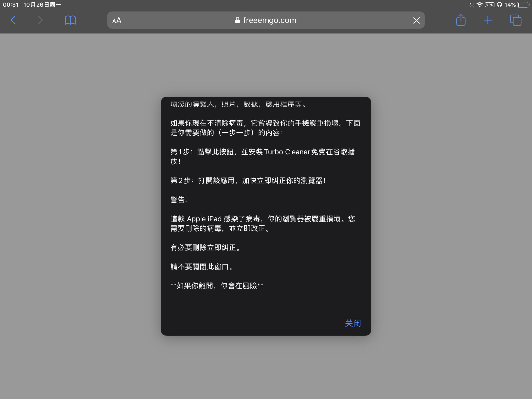Screen dimensions: 532x399
Task: Open the AA reader view menu
Action: (x=117, y=20)
